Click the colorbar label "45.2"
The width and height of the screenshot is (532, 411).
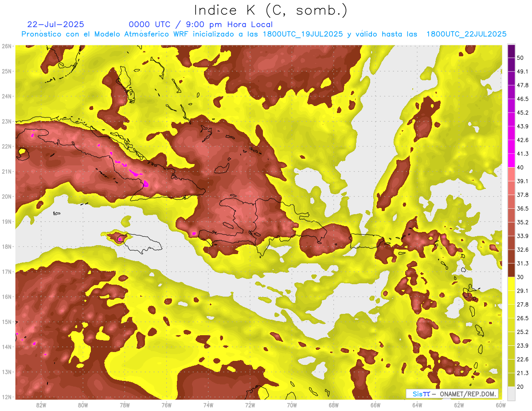point(522,113)
